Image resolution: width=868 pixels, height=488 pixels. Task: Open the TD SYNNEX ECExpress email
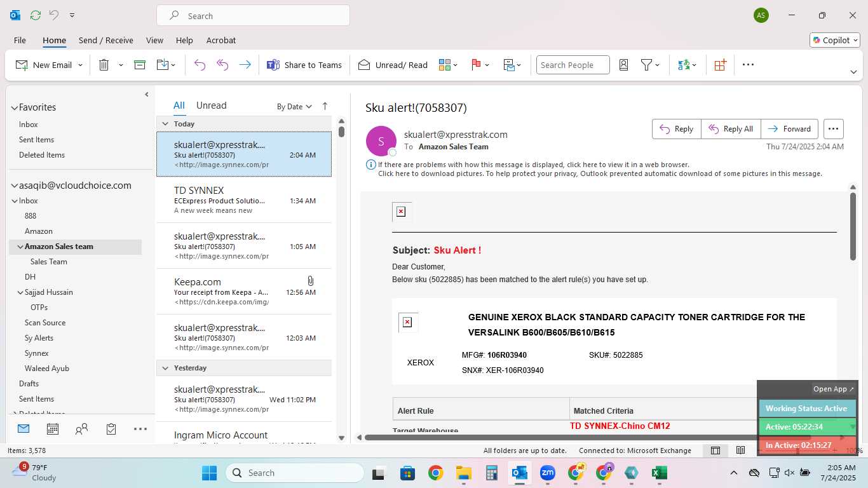(244, 200)
